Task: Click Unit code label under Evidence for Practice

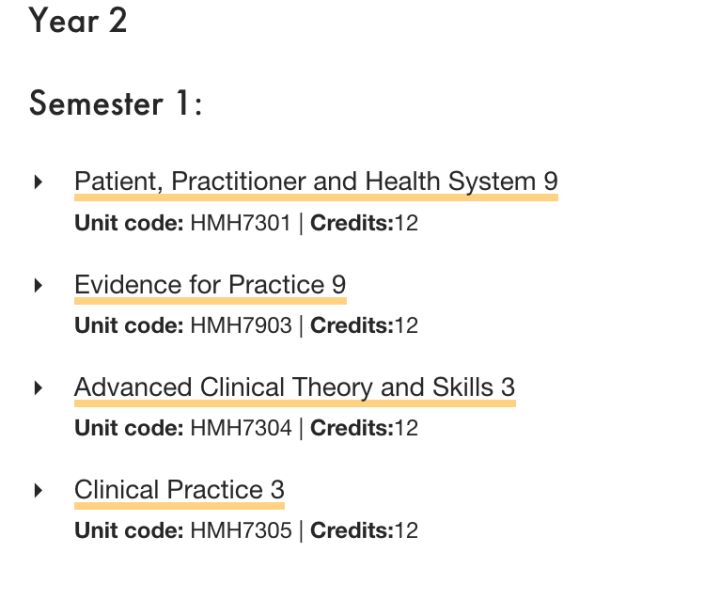Action: click(x=129, y=326)
